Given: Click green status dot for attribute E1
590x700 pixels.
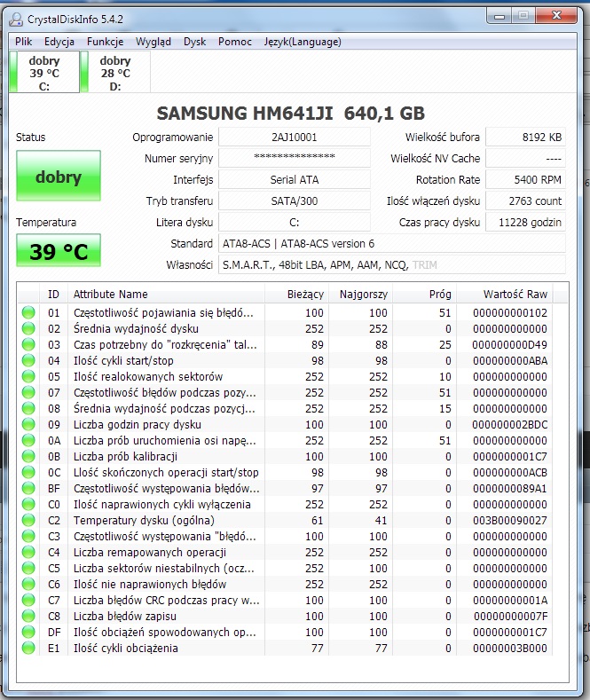Looking at the screenshot, I should pos(28,648).
